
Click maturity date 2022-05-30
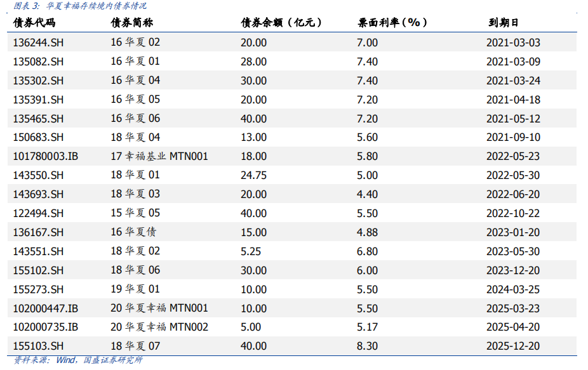513,175
